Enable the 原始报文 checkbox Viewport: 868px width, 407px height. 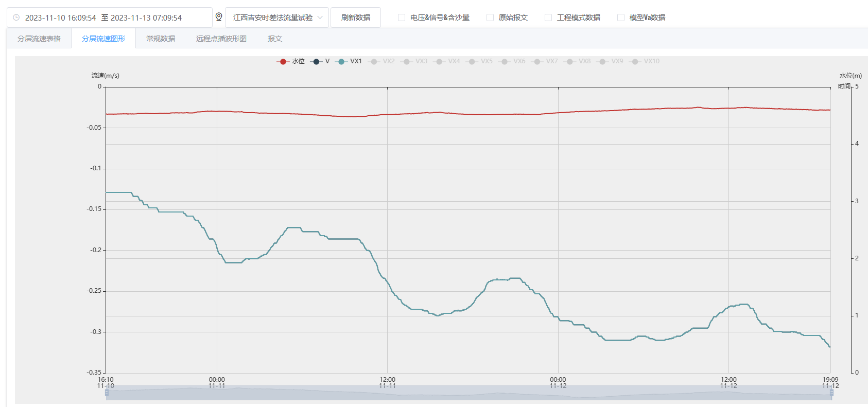[x=490, y=17]
